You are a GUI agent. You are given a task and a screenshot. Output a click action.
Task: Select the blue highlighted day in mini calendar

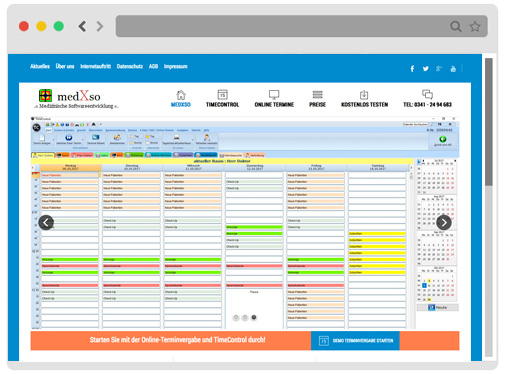(424, 286)
